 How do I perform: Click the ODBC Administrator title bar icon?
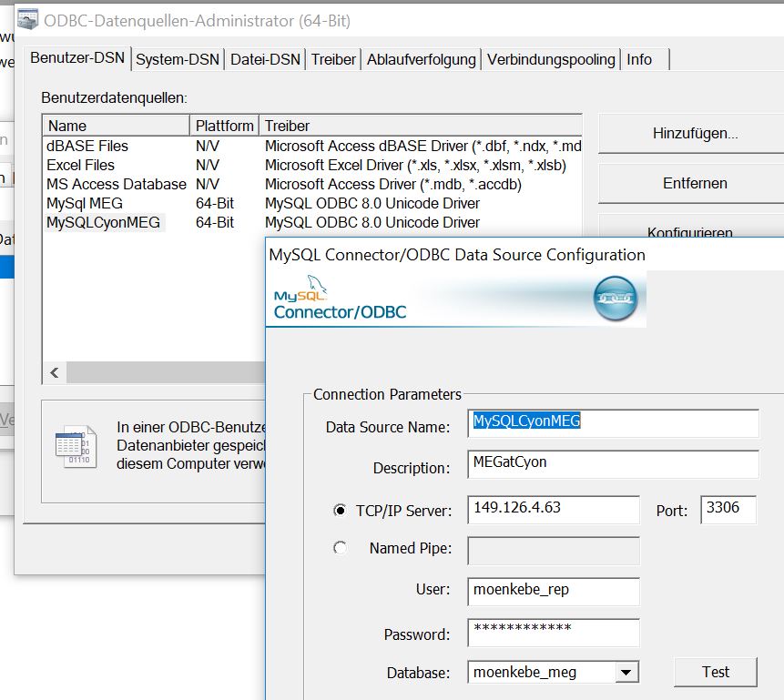tap(30, 20)
